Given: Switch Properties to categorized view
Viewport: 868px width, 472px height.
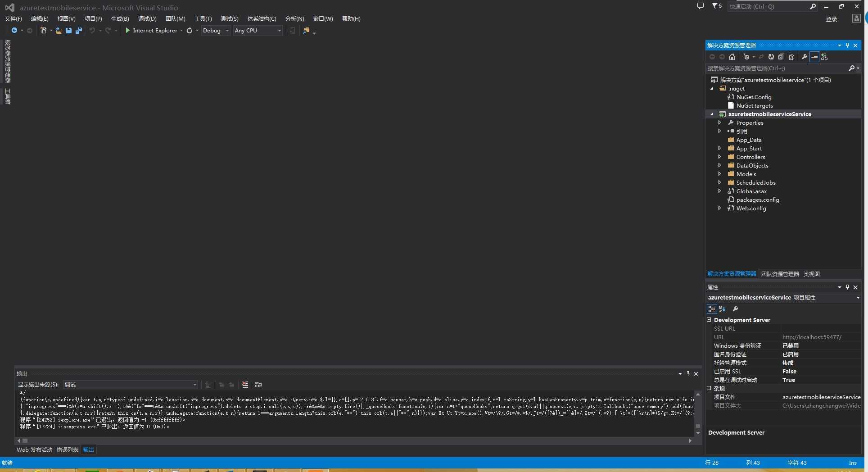Looking at the screenshot, I should click(x=711, y=309).
